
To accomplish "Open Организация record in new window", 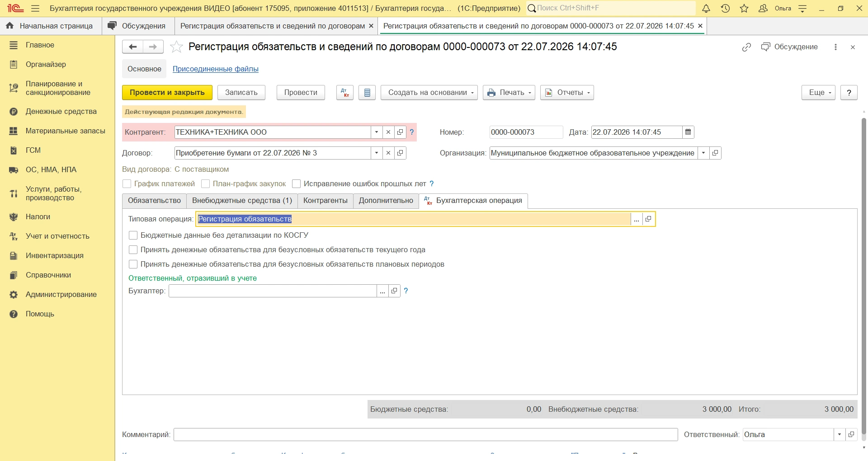I will coord(715,153).
